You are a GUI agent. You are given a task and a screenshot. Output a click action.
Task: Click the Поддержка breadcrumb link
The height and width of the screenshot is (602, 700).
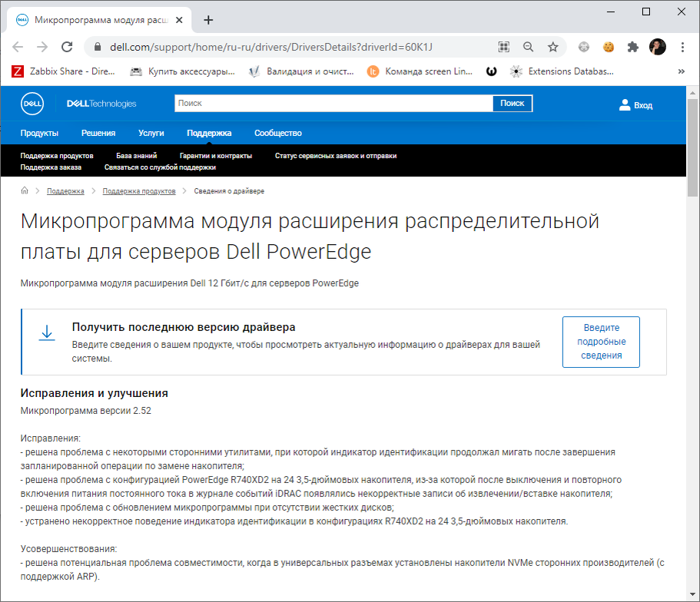pyautogui.click(x=65, y=191)
